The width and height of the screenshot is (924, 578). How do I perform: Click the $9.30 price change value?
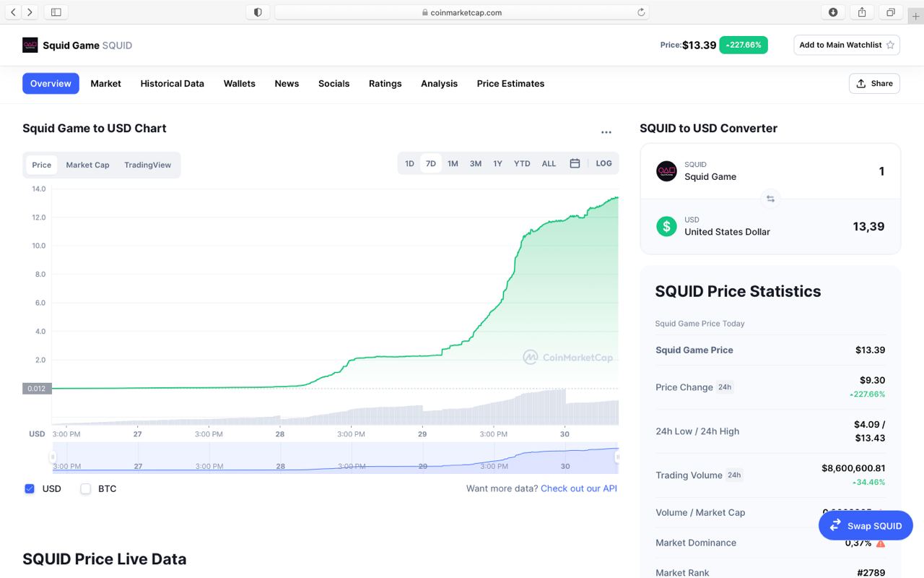tap(872, 380)
